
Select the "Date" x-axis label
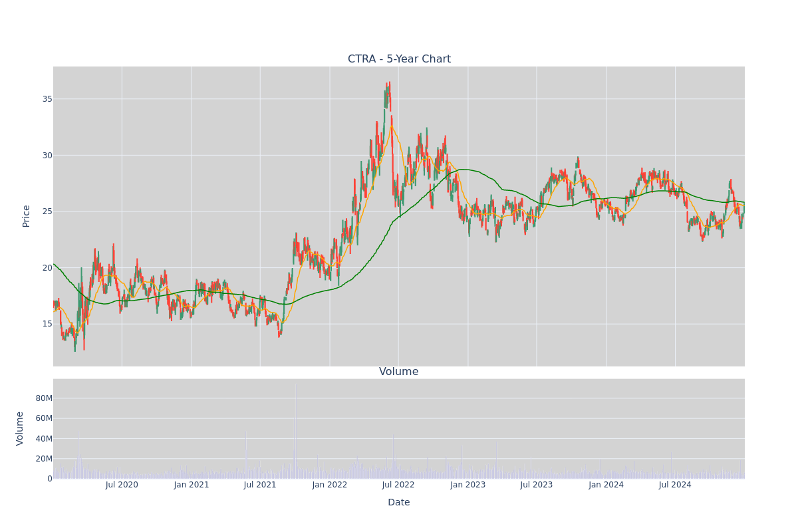tap(399, 503)
